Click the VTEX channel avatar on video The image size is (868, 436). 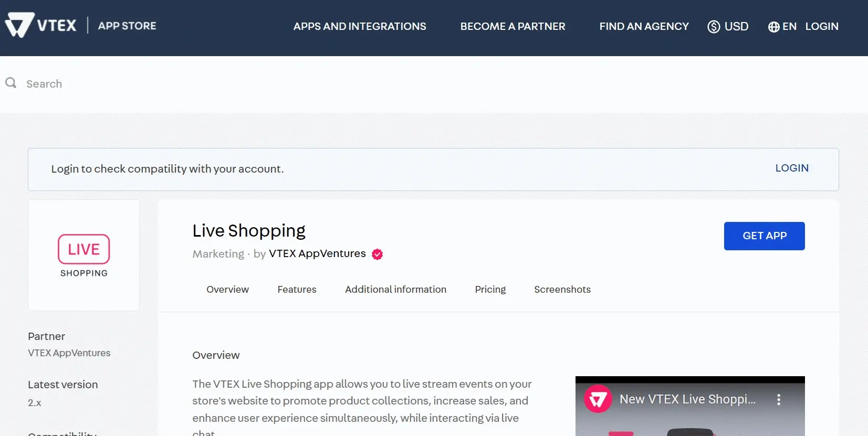[598, 400]
